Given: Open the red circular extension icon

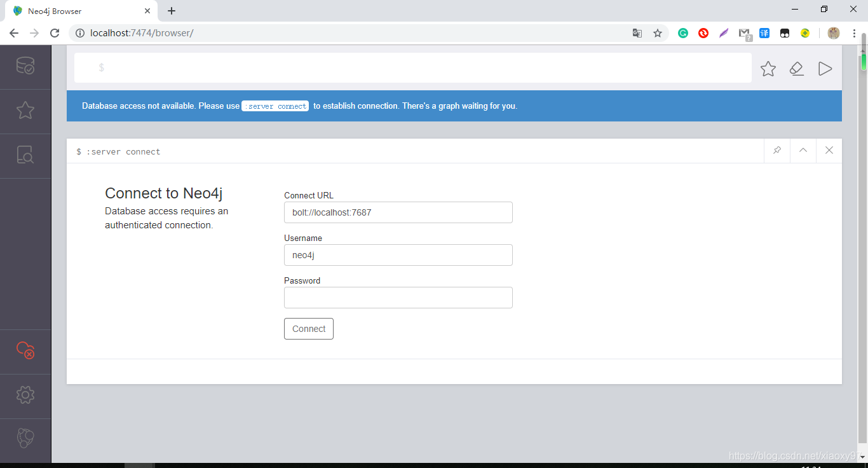Looking at the screenshot, I should click(703, 33).
